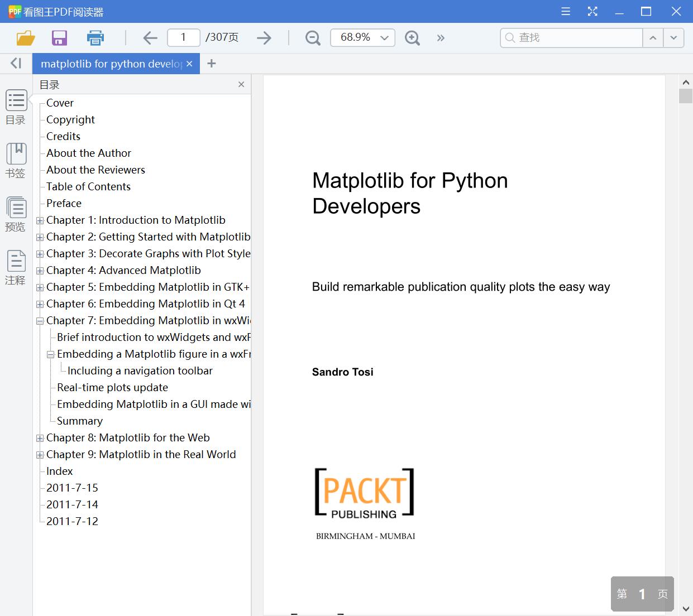The width and height of the screenshot is (693, 616).
Task: Zoom in using the magnifier plus icon
Action: [412, 38]
